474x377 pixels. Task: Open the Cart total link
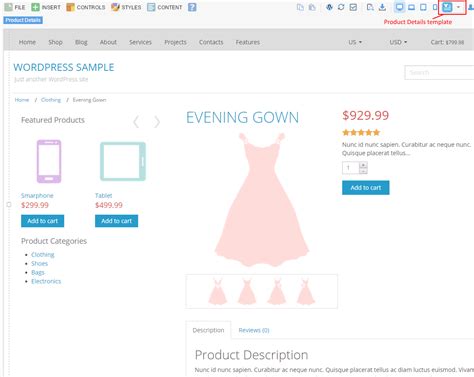(x=447, y=42)
